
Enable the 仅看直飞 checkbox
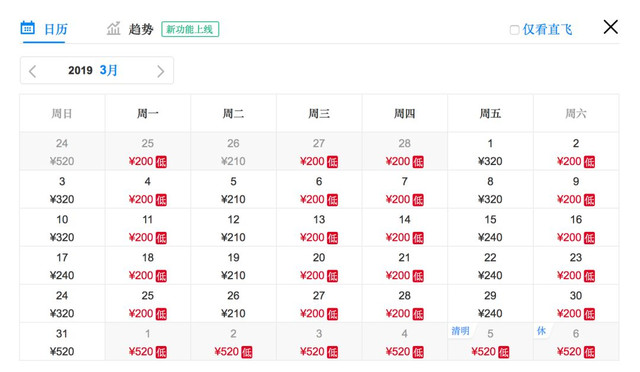[514, 30]
